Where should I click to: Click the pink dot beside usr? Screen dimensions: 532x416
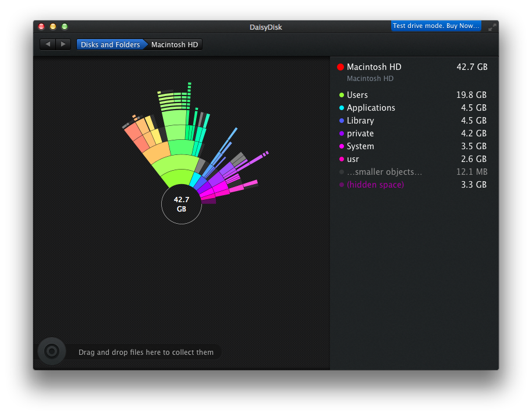[342, 159]
